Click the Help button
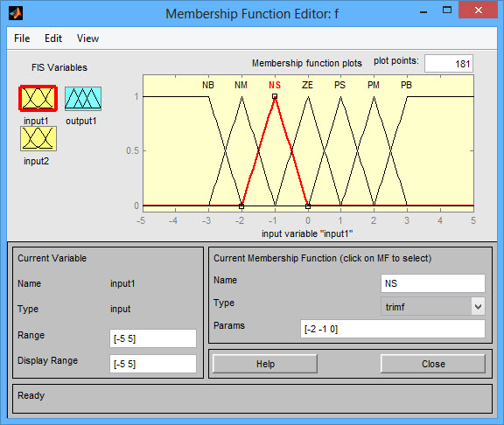The height and width of the screenshot is (425, 504). point(265,364)
